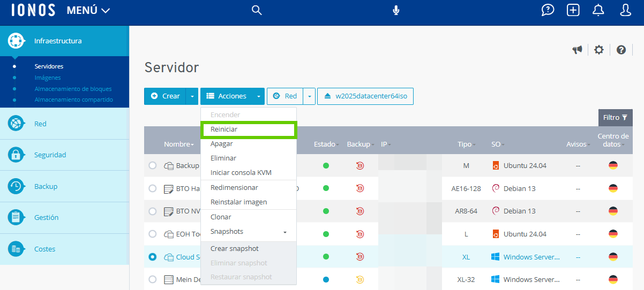The width and height of the screenshot is (644, 290).
Task: Click the backup icon in Ubuntu 24.04 M row
Action: pyautogui.click(x=360, y=166)
